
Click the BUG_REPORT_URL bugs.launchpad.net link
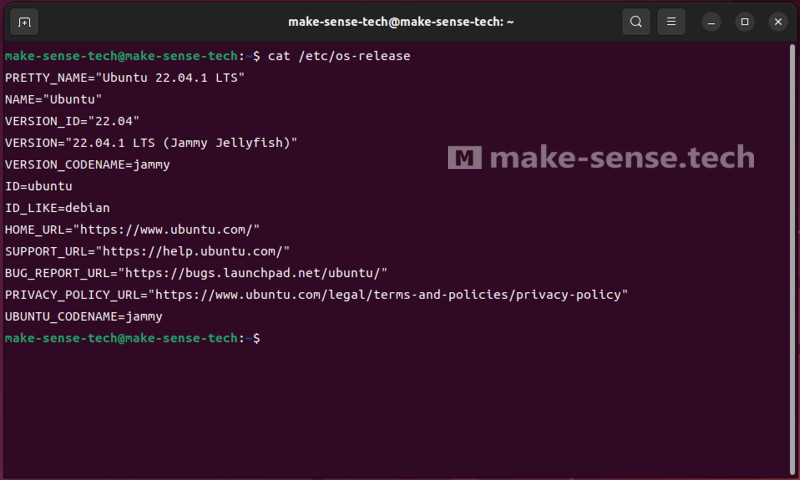tap(253, 273)
